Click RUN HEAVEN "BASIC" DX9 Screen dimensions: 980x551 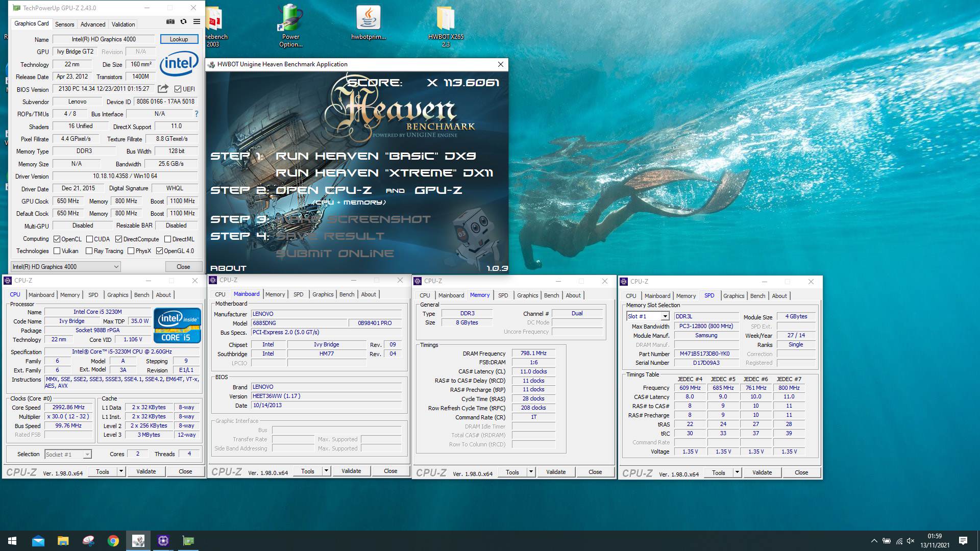point(376,156)
